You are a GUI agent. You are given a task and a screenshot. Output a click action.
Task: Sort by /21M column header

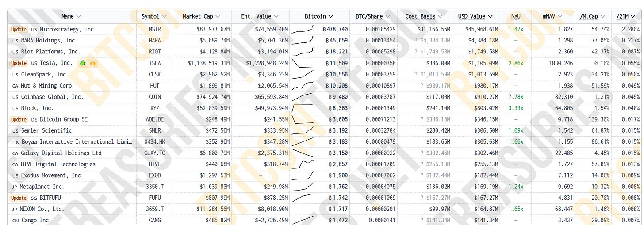626,16
